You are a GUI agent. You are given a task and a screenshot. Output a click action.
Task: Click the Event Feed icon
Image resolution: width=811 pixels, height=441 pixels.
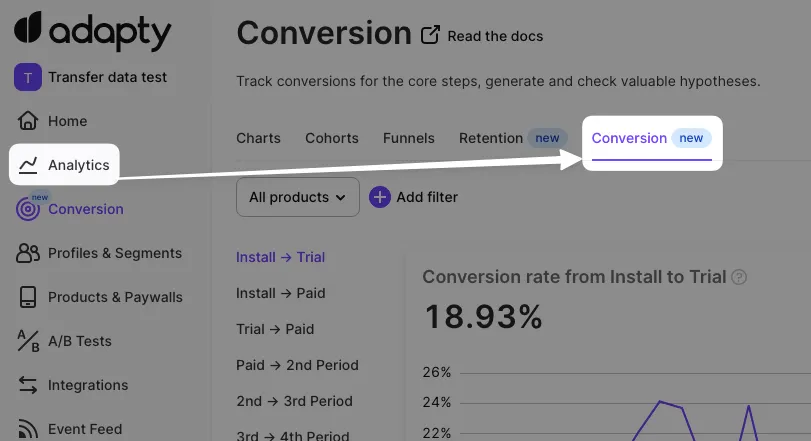(29, 430)
